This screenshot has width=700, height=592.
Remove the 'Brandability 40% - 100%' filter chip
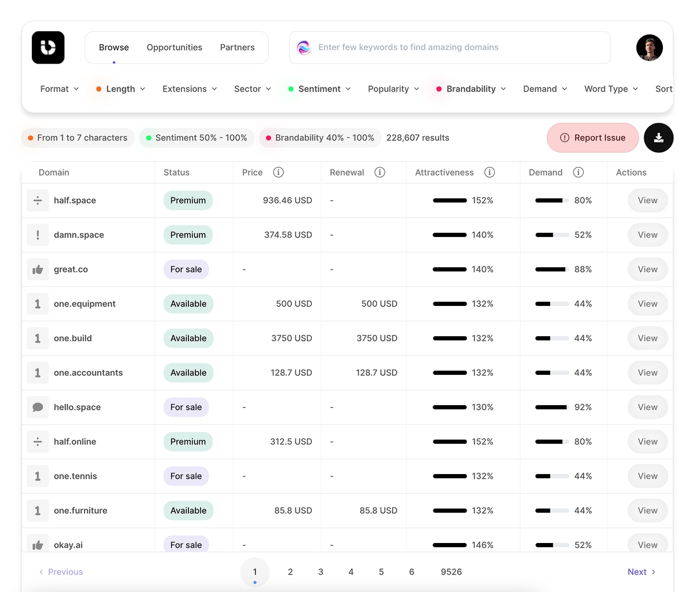tap(320, 137)
